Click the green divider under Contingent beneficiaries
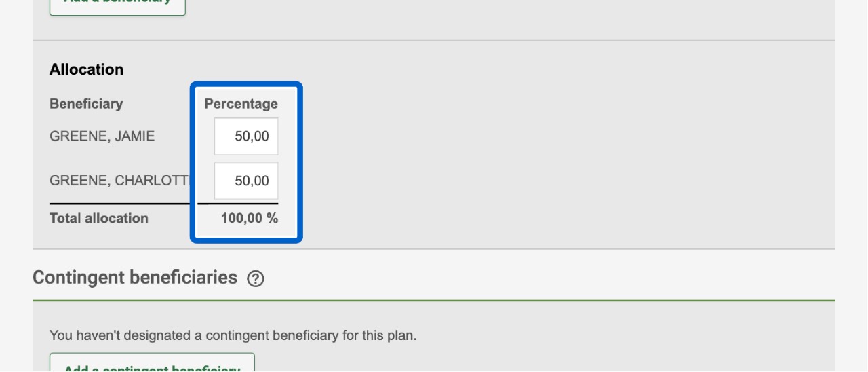 coord(434,300)
